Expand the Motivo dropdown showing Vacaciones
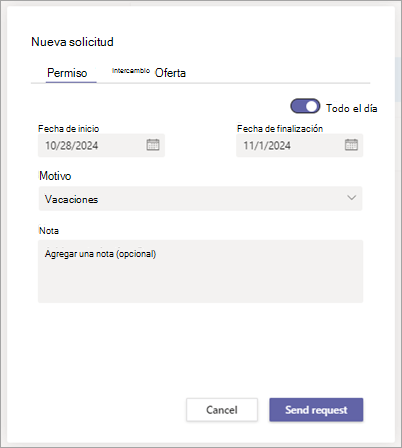 point(200,198)
